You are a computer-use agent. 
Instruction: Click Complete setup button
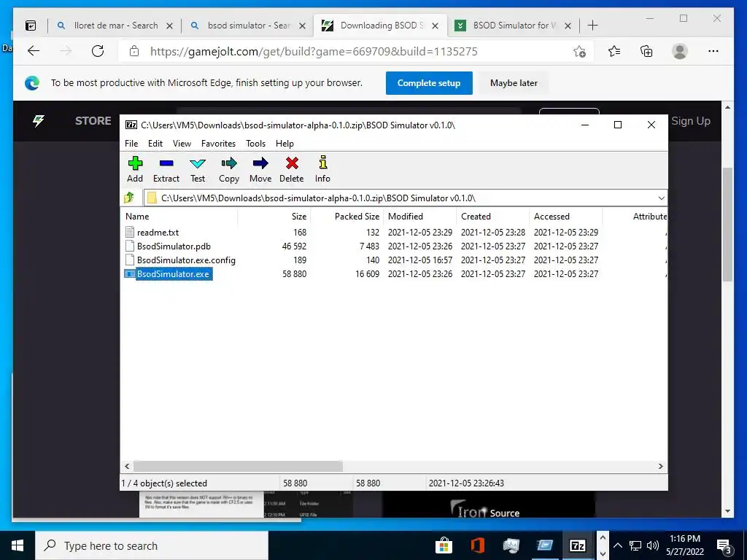coord(429,83)
